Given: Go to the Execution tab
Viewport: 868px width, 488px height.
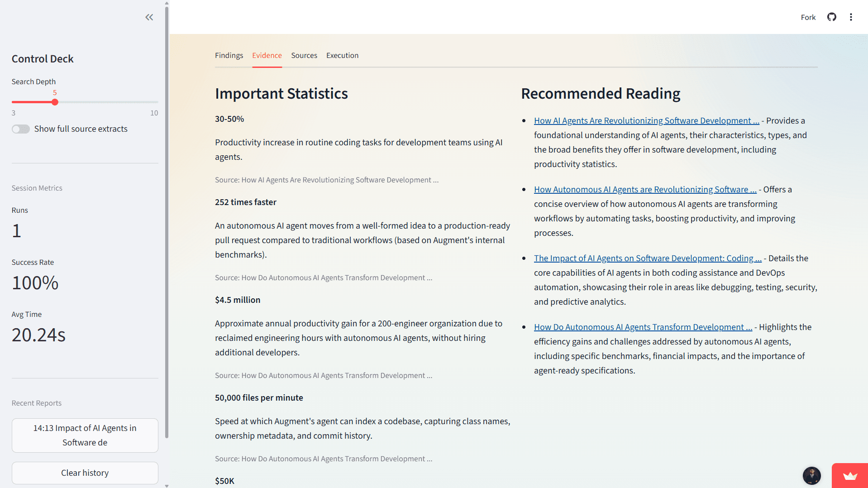Looking at the screenshot, I should click(x=342, y=55).
